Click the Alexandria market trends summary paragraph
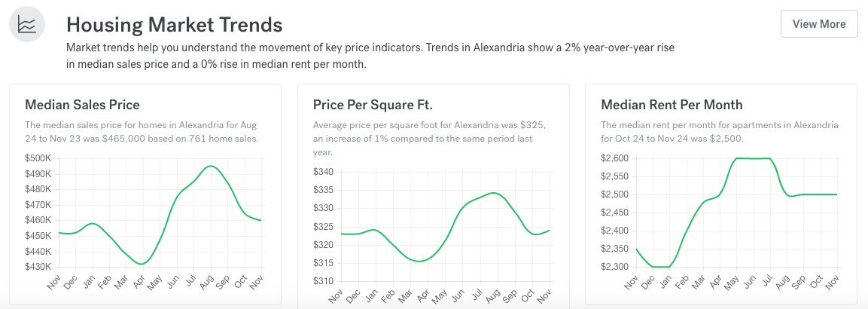The height and width of the screenshot is (309, 868). tap(370, 56)
